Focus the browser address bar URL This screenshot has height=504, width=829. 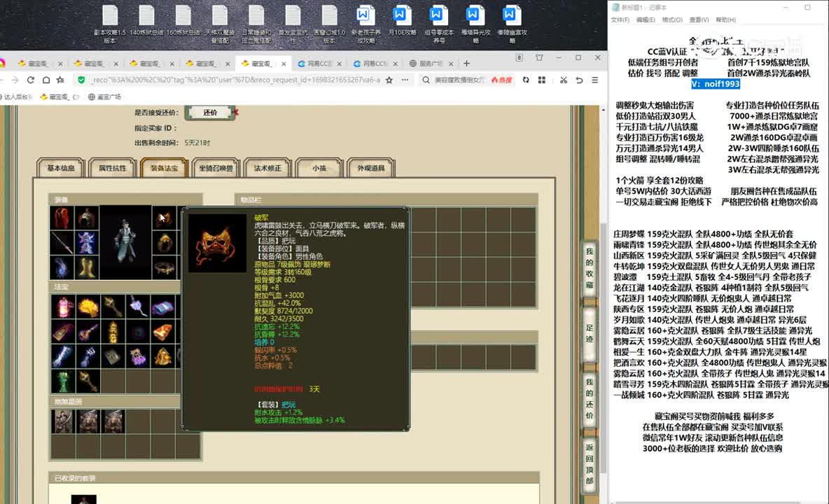pyautogui.click(x=236, y=80)
